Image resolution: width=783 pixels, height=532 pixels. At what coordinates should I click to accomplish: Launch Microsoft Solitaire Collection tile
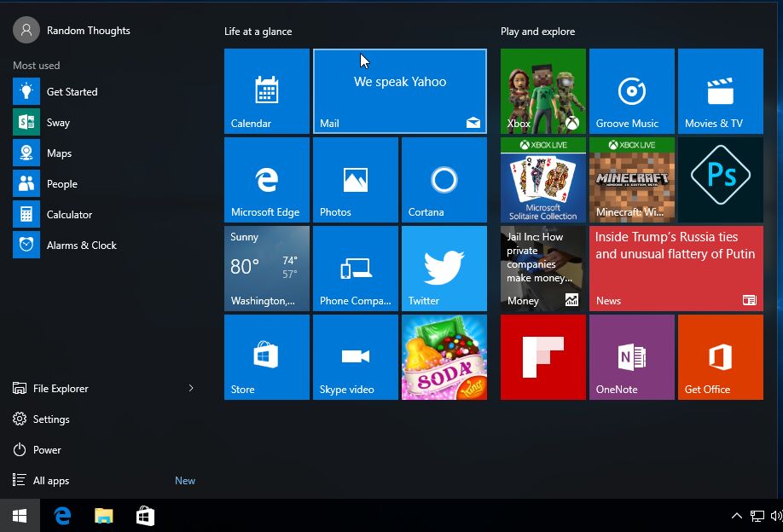[542, 180]
